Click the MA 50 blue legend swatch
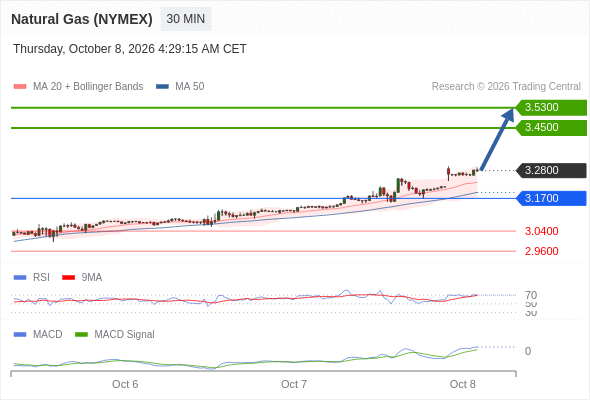This screenshot has width=590, height=400. coord(162,87)
